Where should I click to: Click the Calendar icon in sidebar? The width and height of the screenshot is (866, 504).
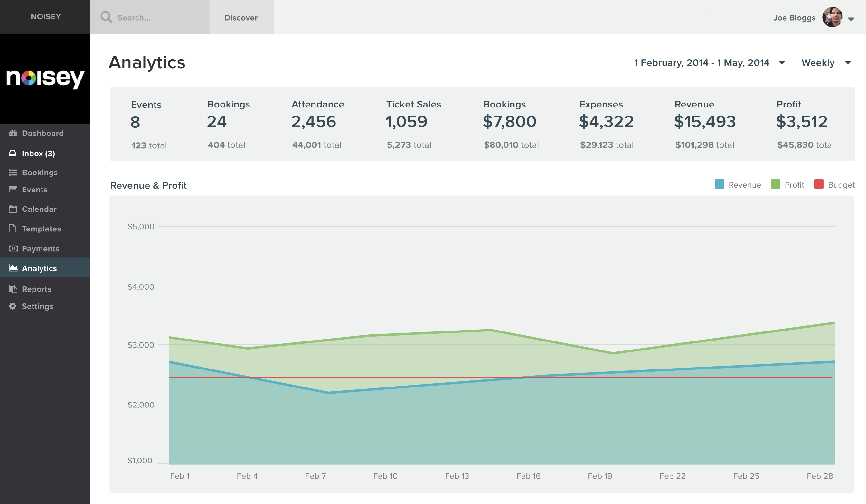[x=13, y=209]
